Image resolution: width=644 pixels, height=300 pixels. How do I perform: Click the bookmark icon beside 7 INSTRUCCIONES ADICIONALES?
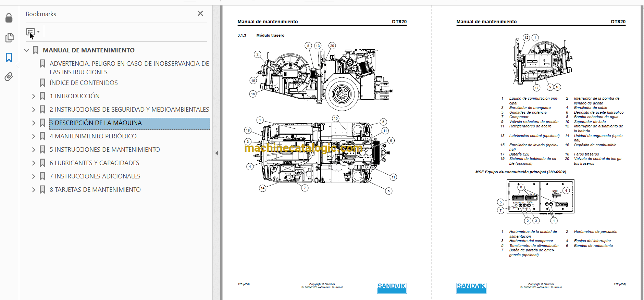click(42, 176)
